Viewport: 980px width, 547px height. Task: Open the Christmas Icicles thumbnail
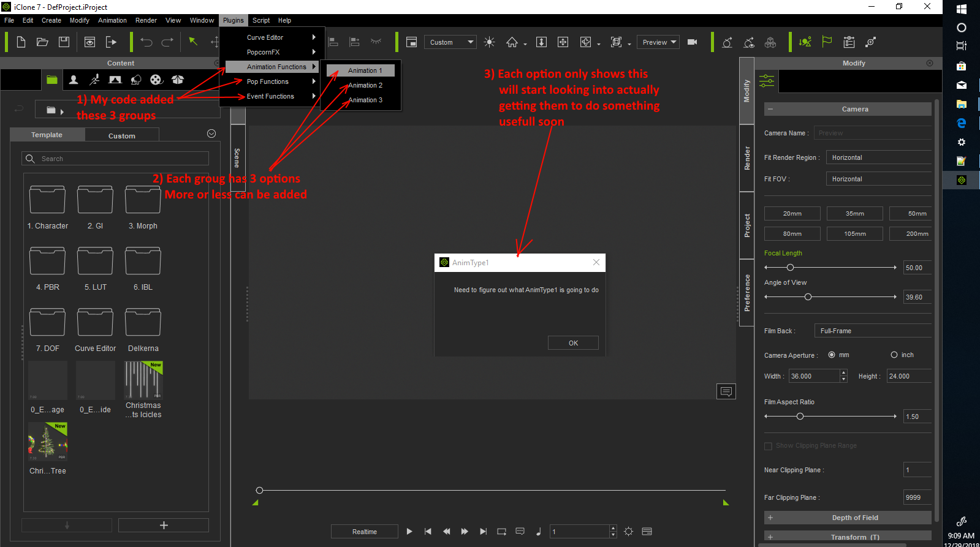click(143, 380)
